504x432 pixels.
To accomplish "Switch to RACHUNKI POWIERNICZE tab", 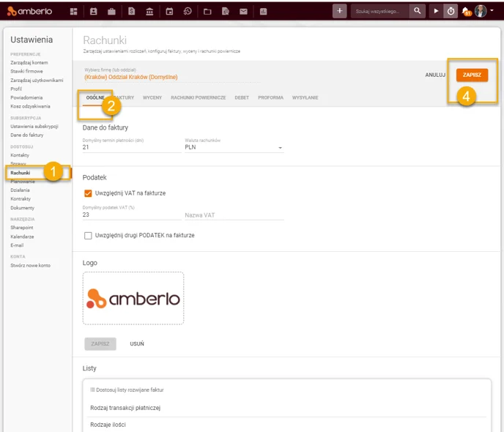I will click(199, 97).
